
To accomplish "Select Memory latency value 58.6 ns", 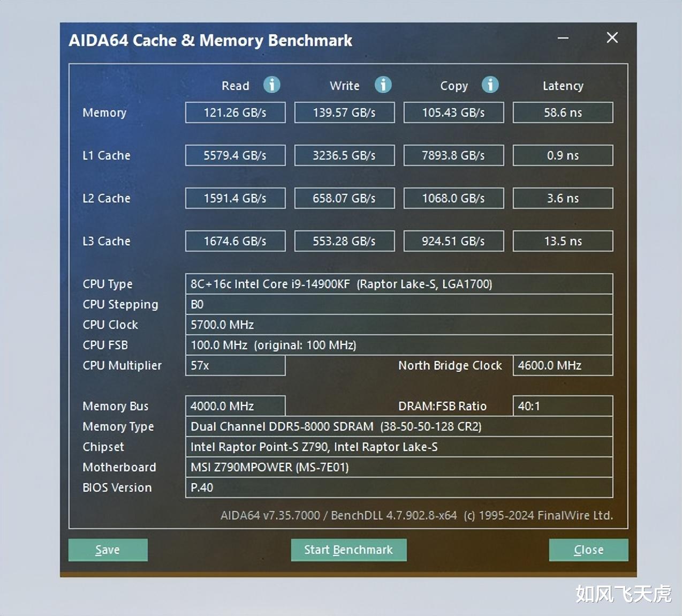I will tap(563, 112).
